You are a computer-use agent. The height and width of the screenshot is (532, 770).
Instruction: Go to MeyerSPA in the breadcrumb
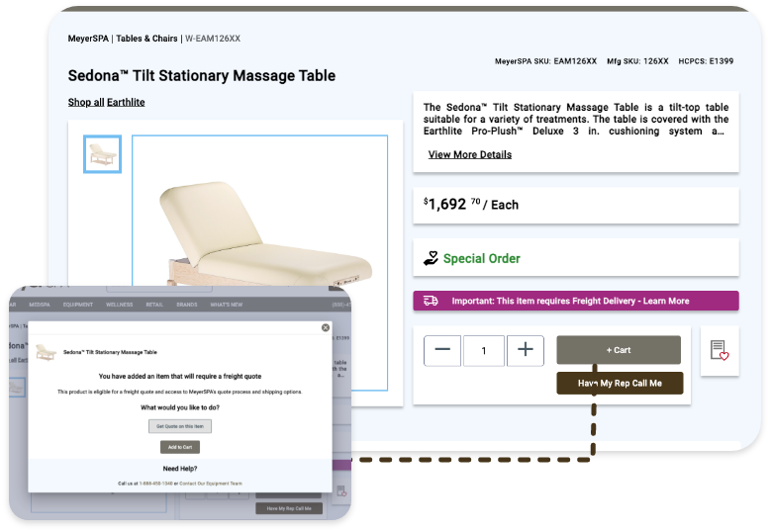click(88, 39)
